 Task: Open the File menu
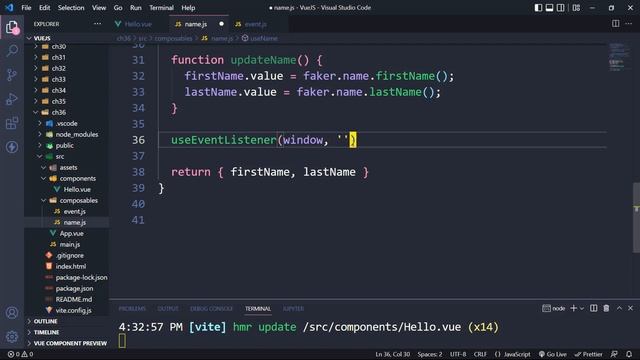tap(26, 8)
